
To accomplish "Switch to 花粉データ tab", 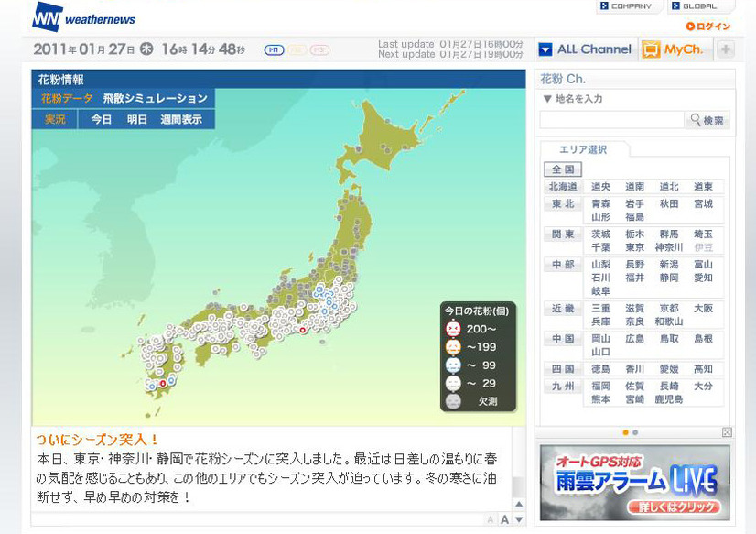I will [x=67, y=98].
